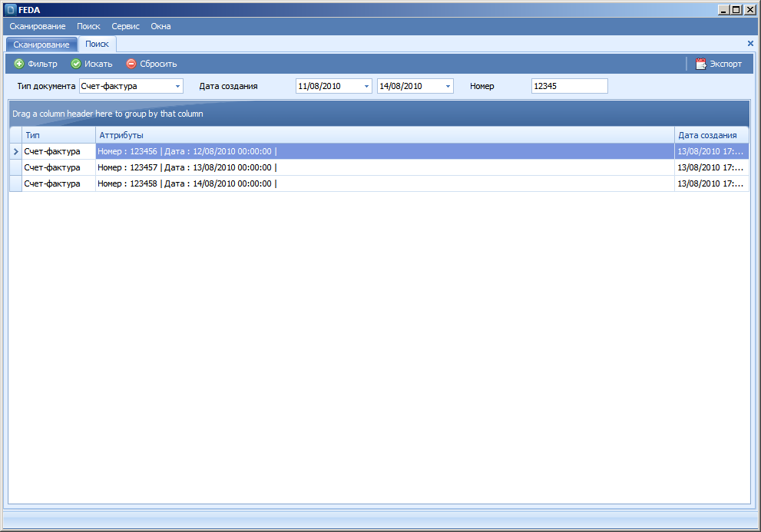This screenshot has height=532, width=761.
Task: Click creation date cell of 123458 row
Action: tap(712, 183)
